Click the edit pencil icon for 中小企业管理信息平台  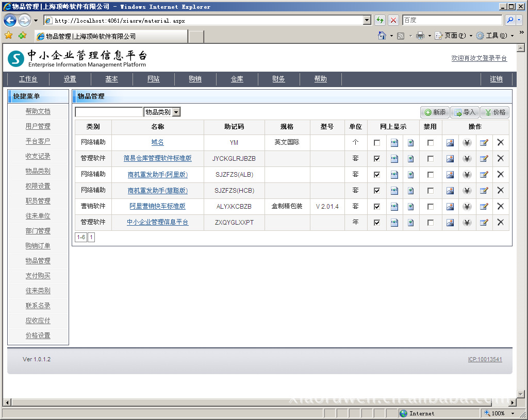click(484, 223)
